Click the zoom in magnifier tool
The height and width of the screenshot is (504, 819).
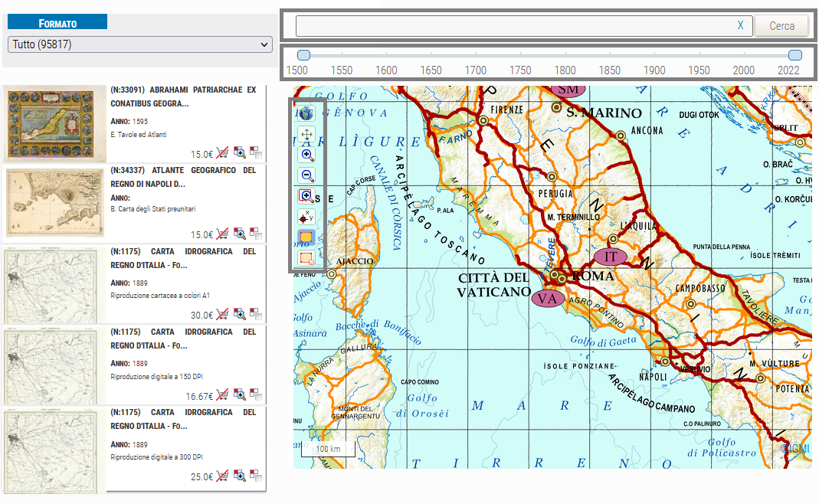pos(306,155)
